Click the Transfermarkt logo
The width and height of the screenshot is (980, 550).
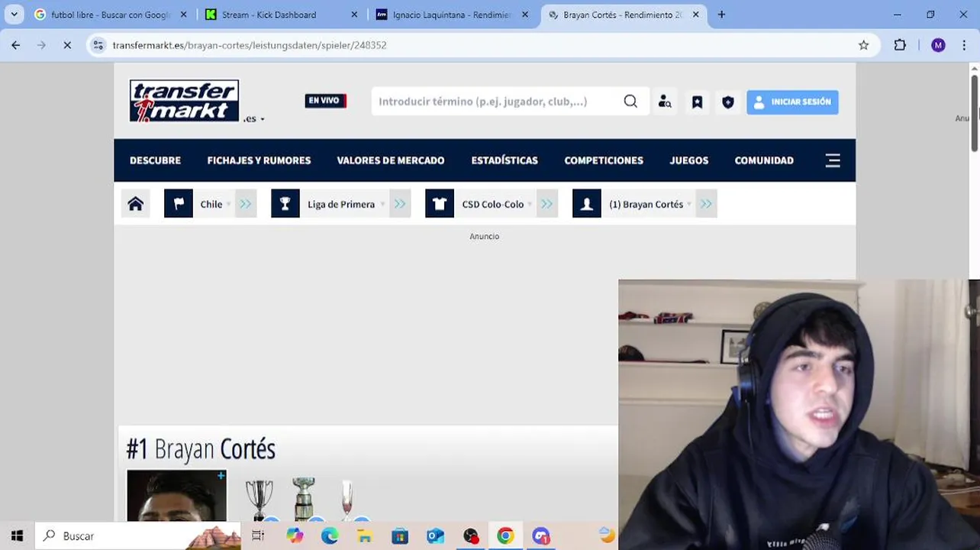point(184,101)
